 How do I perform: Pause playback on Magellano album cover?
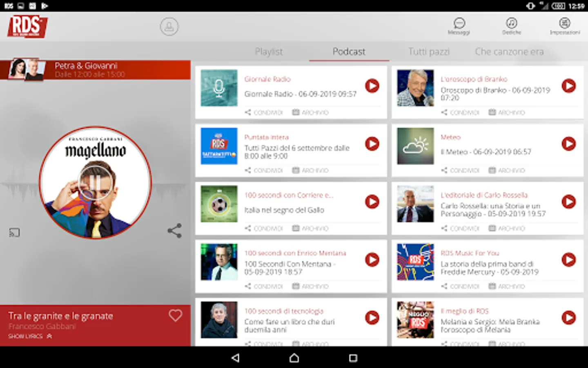pyautogui.click(x=95, y=182)
